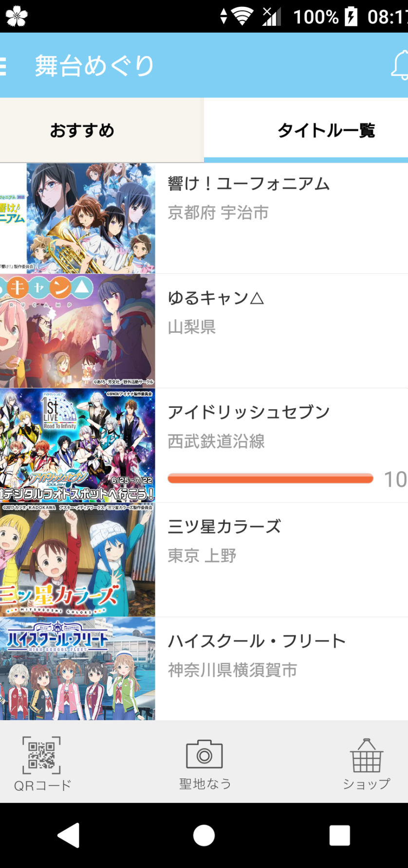Viewport: 408px width, 868px height.
Task: Tap the 三ツ星カラーズ artwork thumbnail
Action: click(77, 560)
